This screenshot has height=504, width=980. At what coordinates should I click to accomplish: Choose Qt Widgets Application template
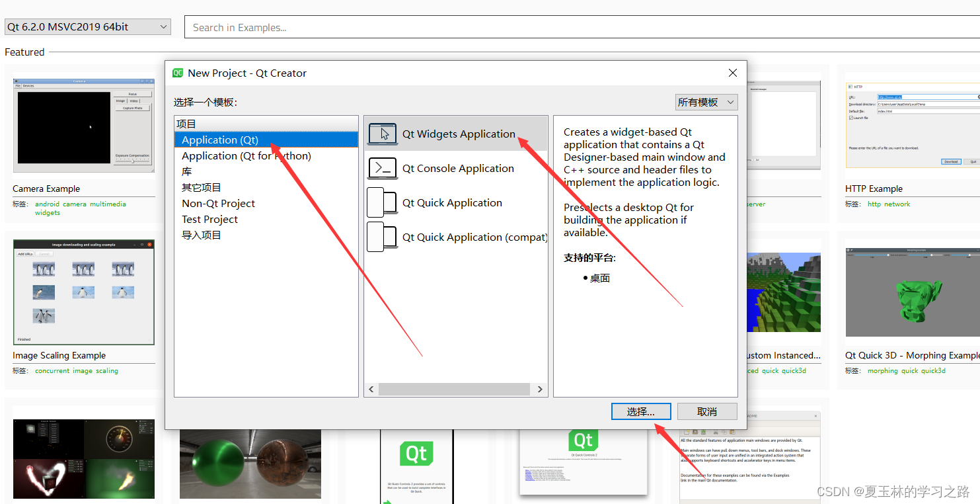tap(456, 134)
